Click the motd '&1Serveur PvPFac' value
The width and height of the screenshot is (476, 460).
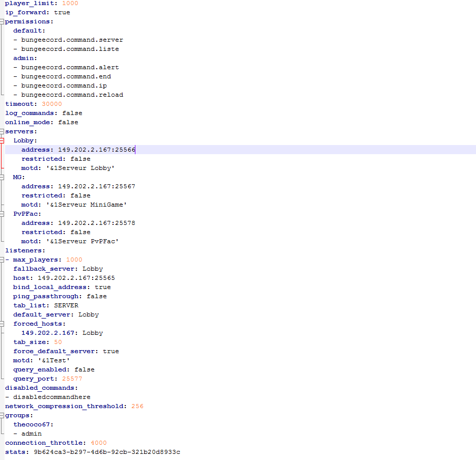click(82, 241)
